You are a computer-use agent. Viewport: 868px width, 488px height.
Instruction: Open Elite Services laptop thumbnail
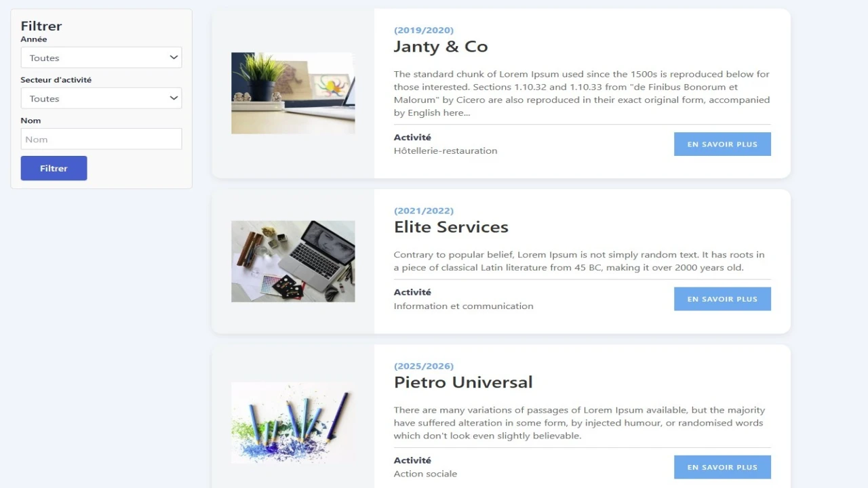293,261
